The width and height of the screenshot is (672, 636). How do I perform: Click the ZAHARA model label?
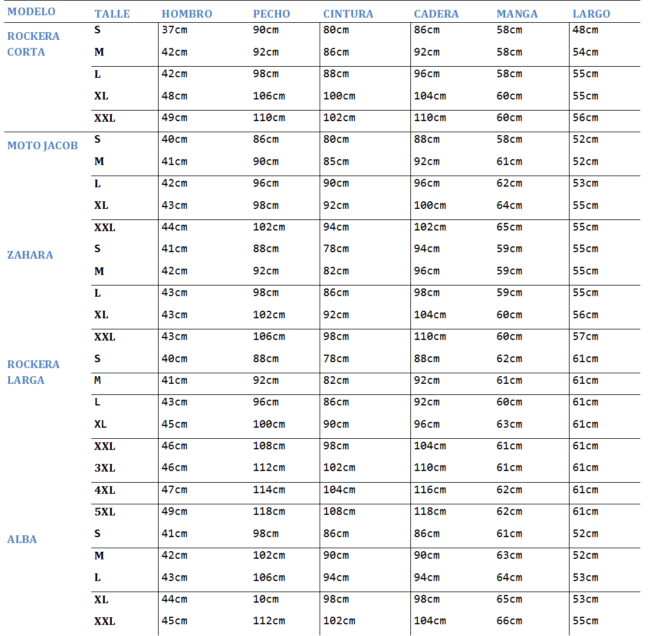tap(30, 255)
